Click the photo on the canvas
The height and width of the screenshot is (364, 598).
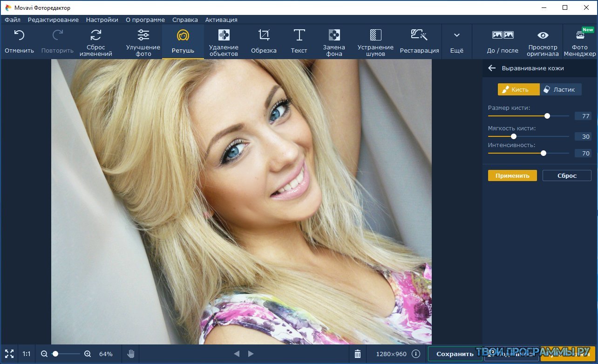[241, 202]
